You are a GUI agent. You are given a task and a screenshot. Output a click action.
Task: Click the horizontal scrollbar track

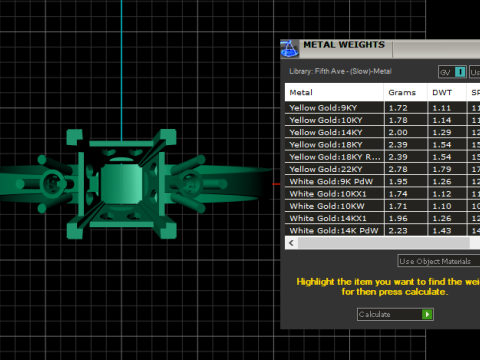click(383, 243)
